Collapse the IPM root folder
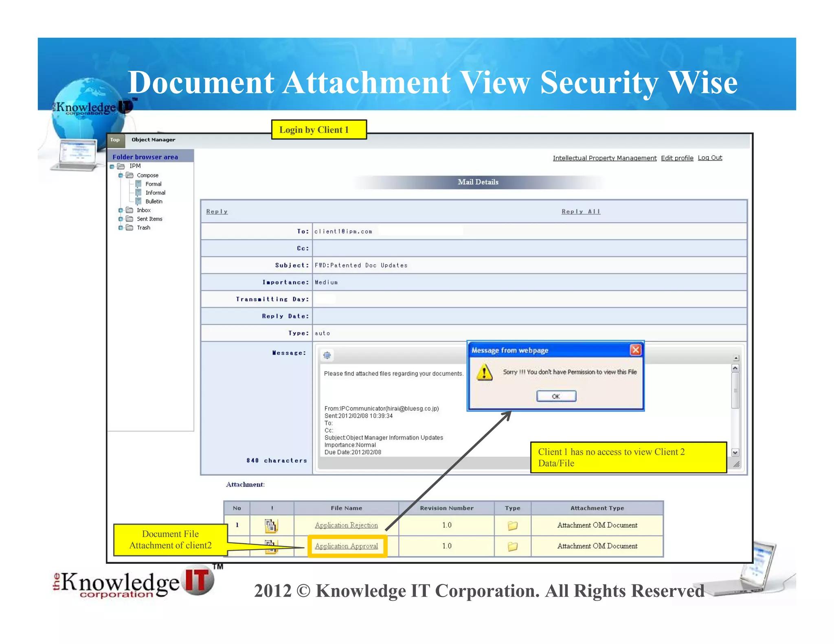834x644 pixels. point(112,166)
